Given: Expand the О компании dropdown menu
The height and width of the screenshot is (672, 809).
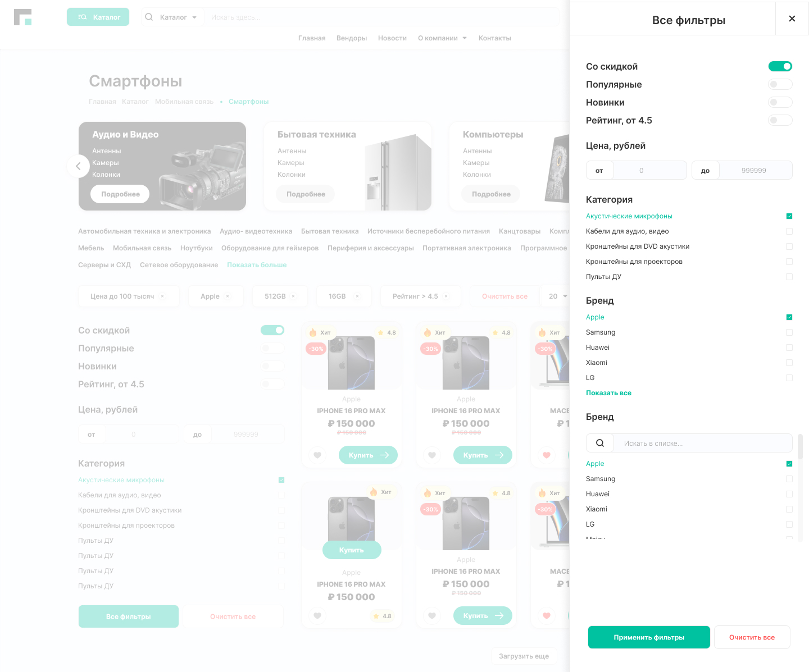Looking at the screenshot, I should click(442, 38).
